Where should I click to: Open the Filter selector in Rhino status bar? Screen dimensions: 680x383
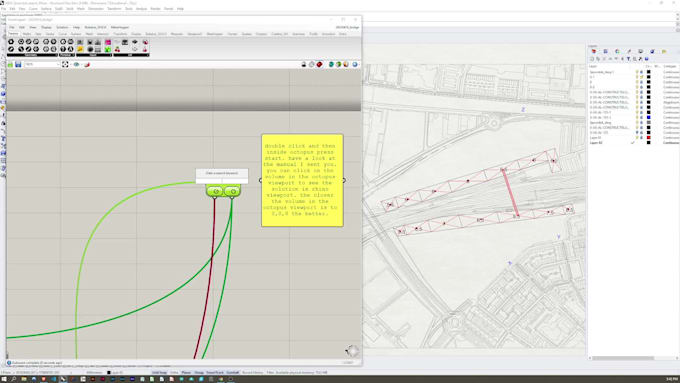pyautogui.click(x=270, y=373)
